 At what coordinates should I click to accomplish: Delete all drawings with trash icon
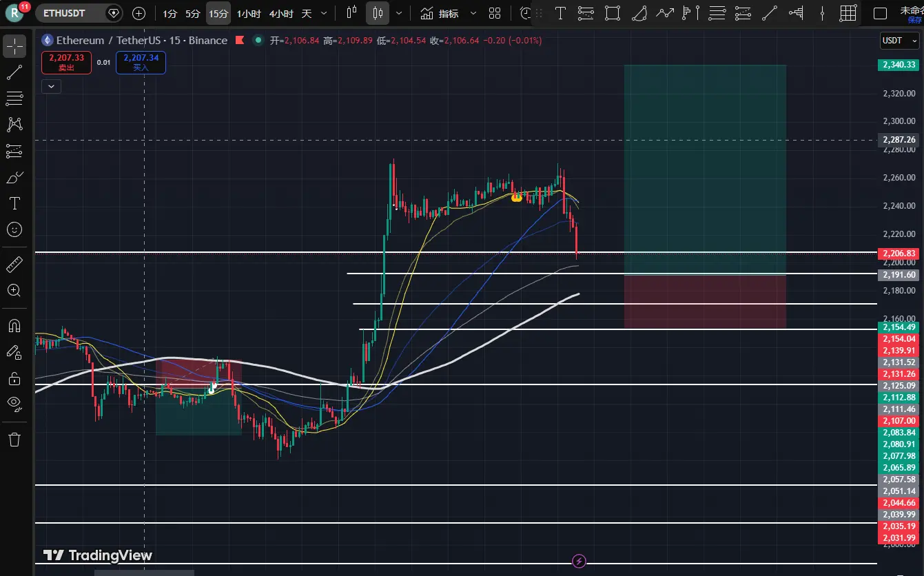[x=14, y=439]
